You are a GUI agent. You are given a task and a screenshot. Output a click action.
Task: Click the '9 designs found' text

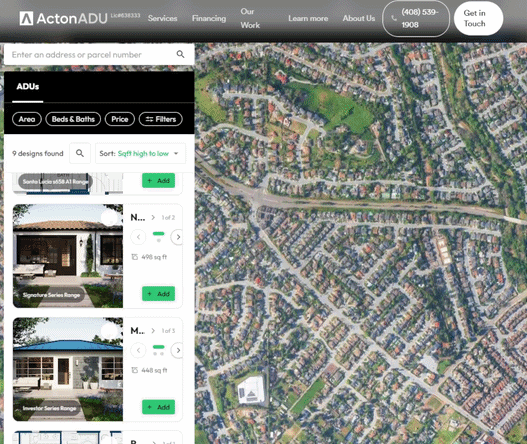pos(38,154)
